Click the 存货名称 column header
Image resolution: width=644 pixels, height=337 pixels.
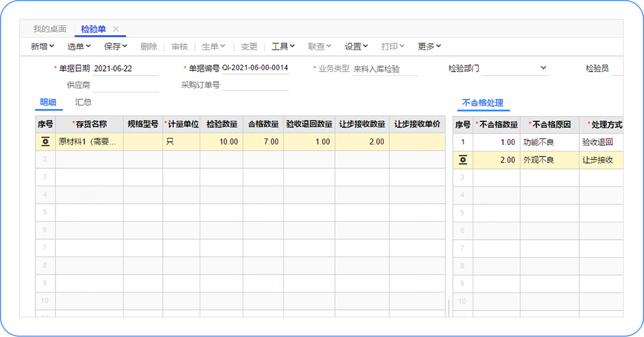90,124
